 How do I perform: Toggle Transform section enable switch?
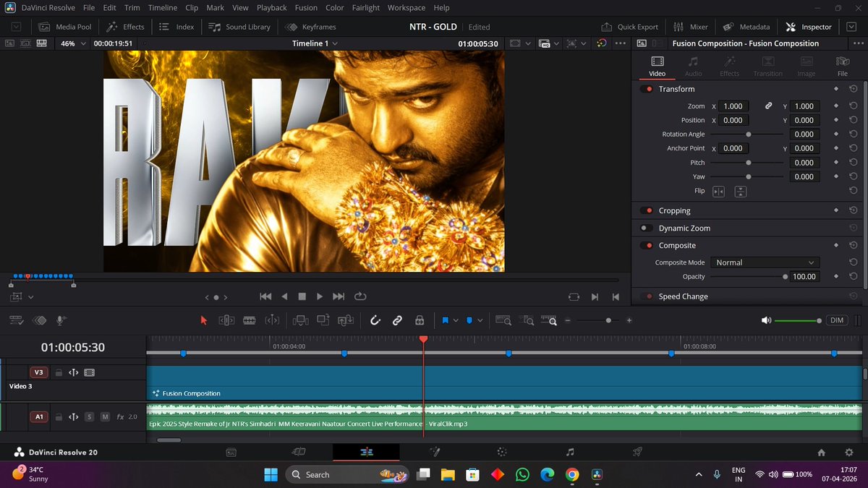click(646, 89)
